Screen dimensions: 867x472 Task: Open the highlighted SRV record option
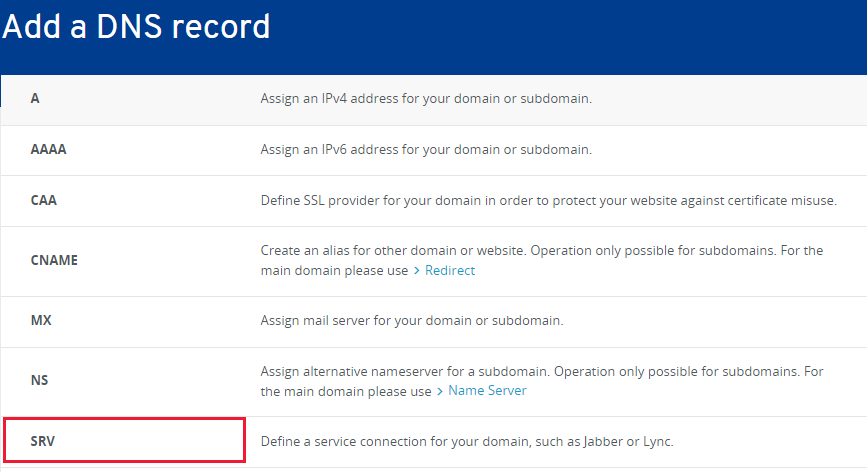(x=124, y=440)
